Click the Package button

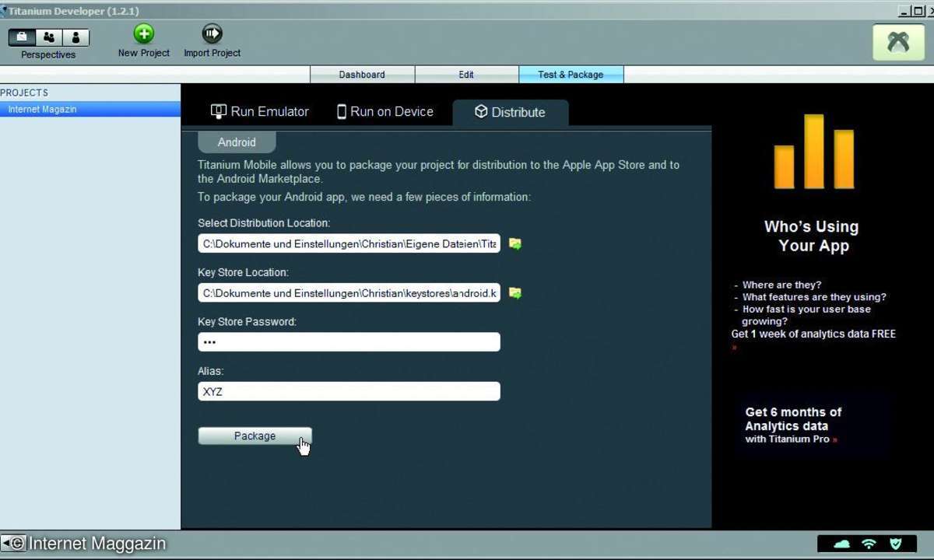click(x=255, y=436)
